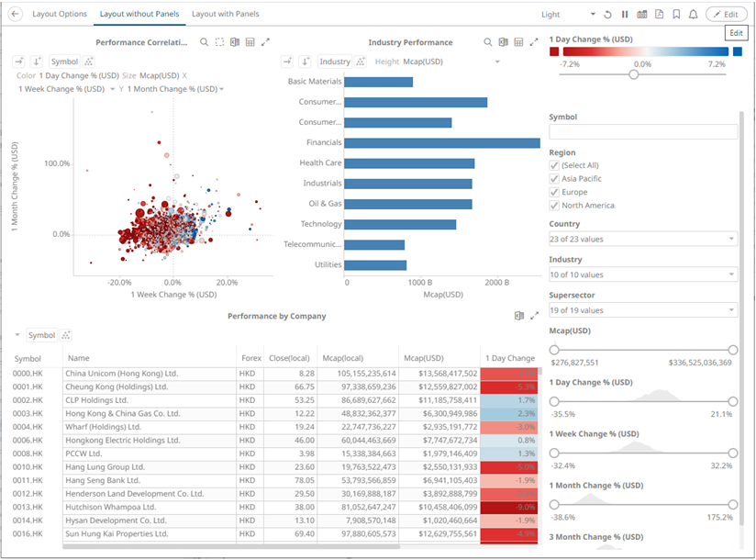Switch to Layout with Panels tab
Image resolution: width=756 pixels, height=560 pixels.
225,15
